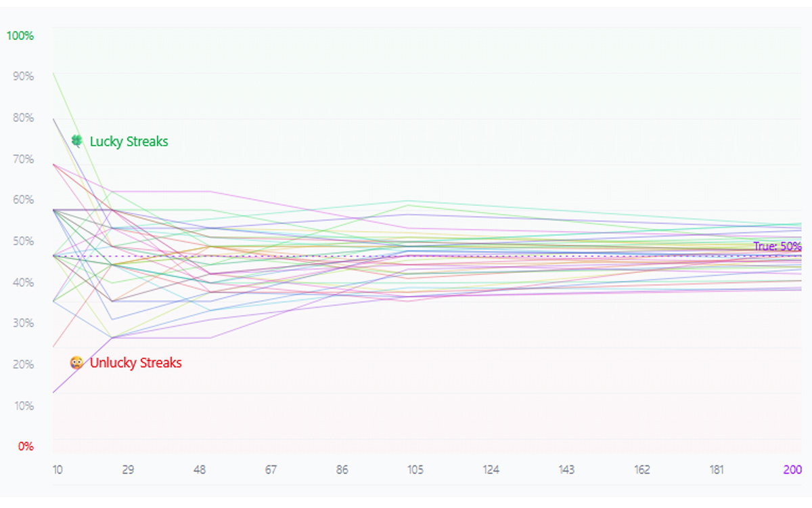
Task: Select the 10 x-axis tick label
Action: 58,469
